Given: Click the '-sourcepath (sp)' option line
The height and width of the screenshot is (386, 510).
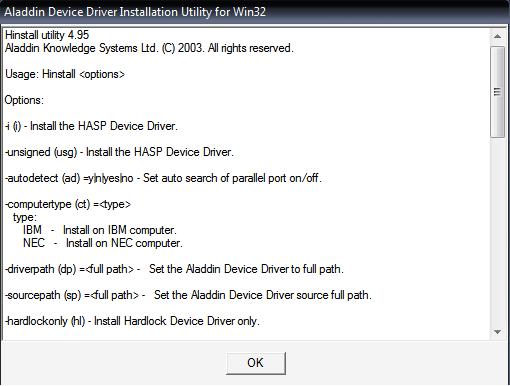Looking at the screenshot, I should (188, 295).
